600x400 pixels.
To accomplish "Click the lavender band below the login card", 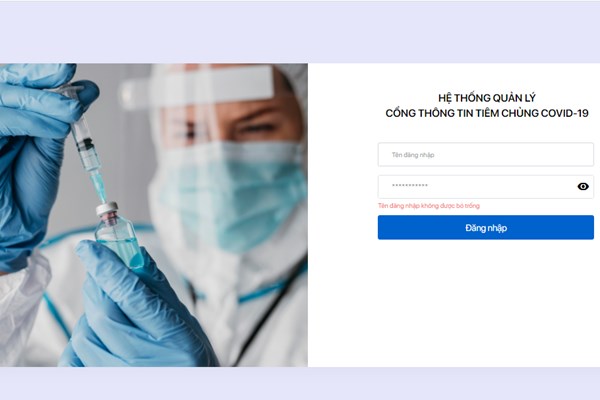I will 300,384.
